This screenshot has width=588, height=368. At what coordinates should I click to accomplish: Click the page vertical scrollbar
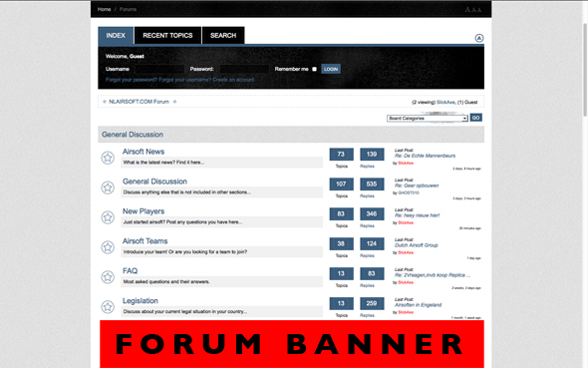pyautogui.click(x=585, y=70)
